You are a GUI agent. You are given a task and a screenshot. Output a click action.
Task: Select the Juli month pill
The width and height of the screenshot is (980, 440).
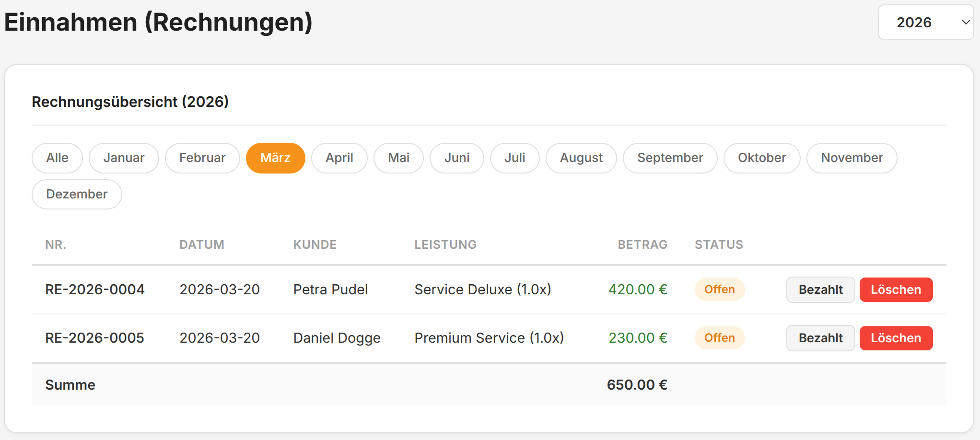tap(514, 158)
